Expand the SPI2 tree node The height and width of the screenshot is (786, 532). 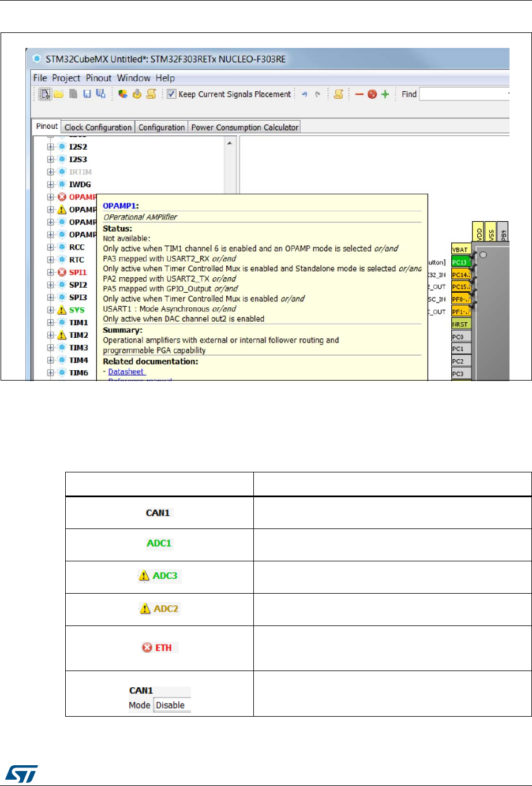(x=51, y=285)
